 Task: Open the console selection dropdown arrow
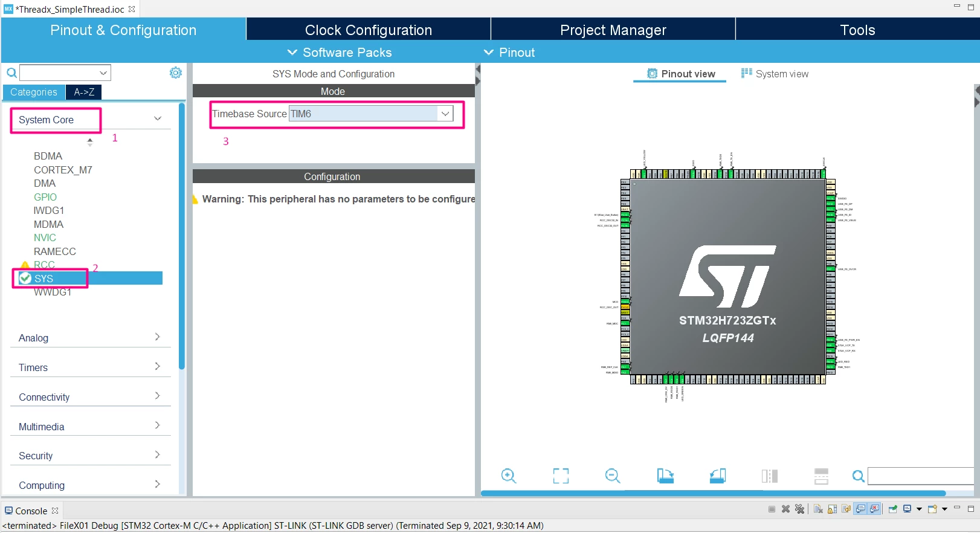tap(919, 509)
